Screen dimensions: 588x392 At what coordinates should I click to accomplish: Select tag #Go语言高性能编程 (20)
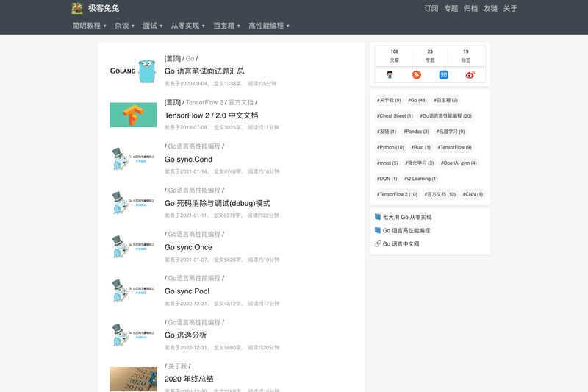446,116
